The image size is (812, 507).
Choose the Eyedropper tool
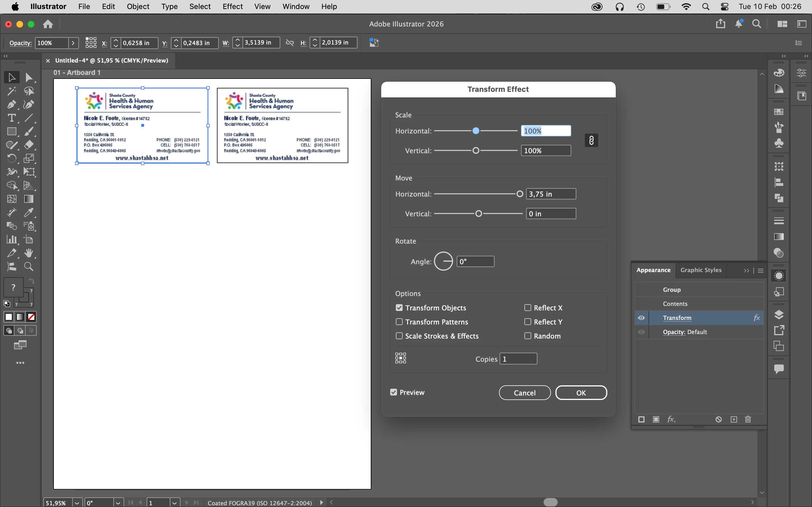[29, 212]
